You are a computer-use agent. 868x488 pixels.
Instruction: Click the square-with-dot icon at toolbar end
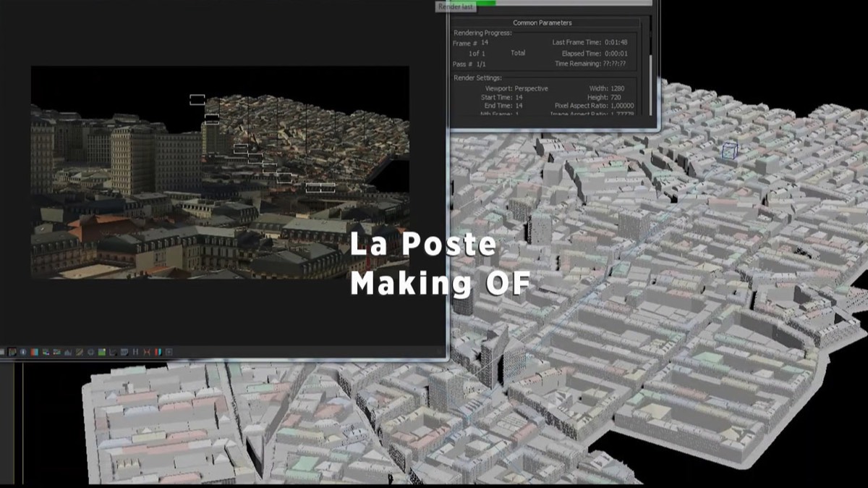[169, 352]
